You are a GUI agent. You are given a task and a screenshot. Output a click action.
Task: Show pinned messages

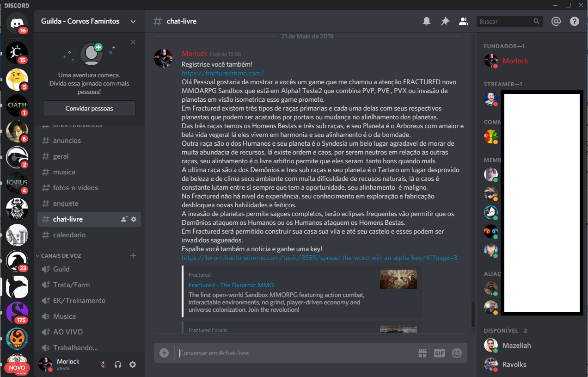(445, 21)
